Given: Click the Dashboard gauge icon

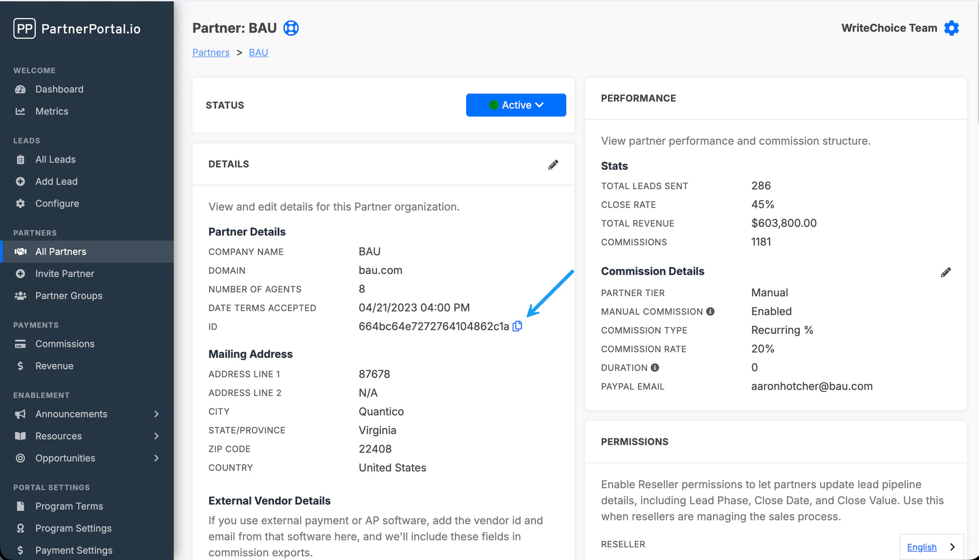Looking at the screenshot, I should (21, 89).
